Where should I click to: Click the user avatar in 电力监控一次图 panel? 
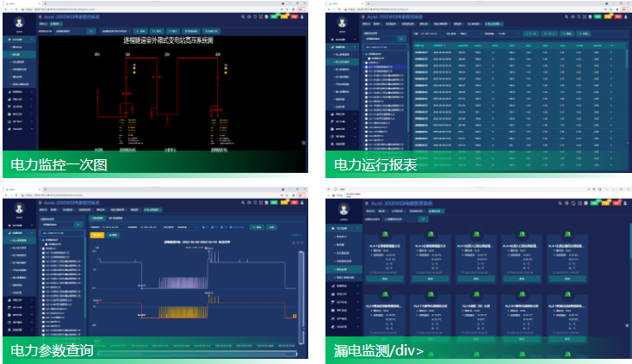(x=18, y=23)
